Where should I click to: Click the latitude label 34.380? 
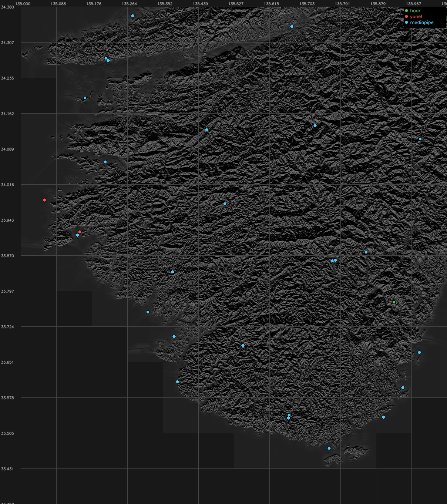coord(7,7)
